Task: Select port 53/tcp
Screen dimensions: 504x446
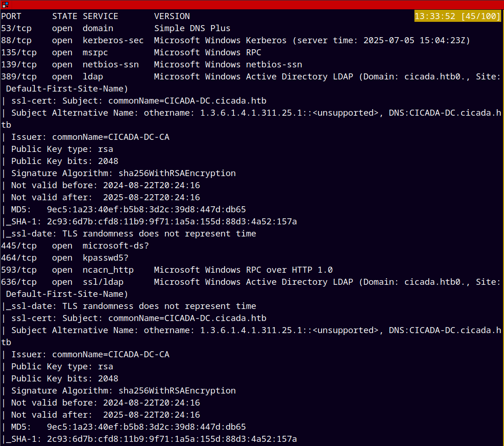Action: point(16,28)
